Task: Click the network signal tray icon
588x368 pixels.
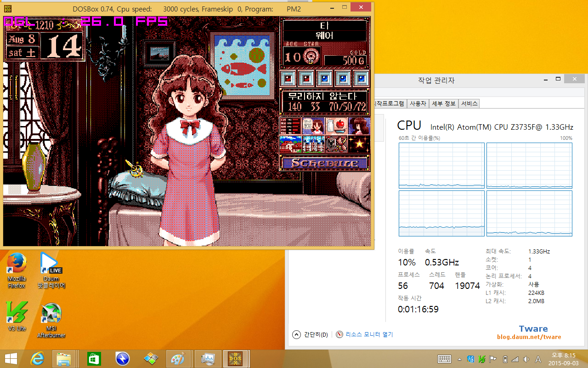Action: click(515, 359)
